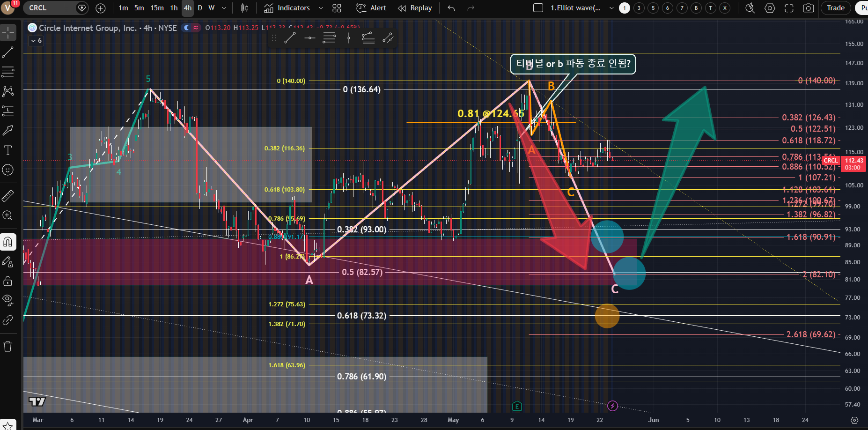
Task: Select the crosshair cursor tool
Action: pyautogui.click(x=8, y=33)
